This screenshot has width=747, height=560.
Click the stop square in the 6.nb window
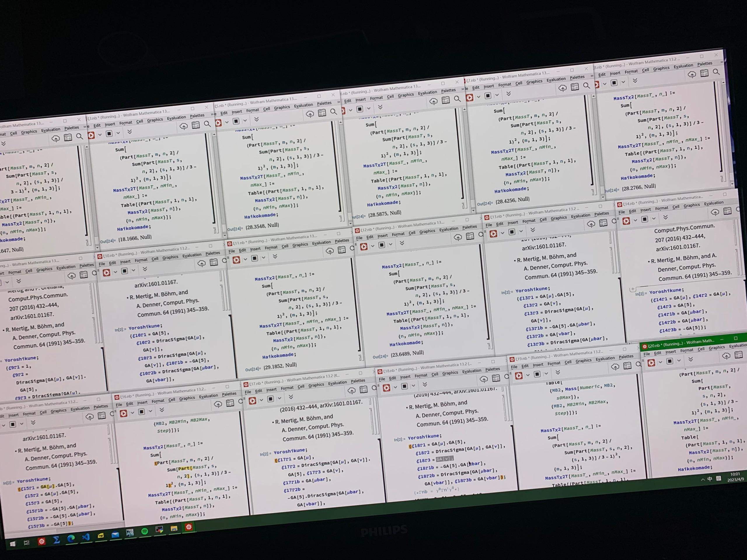point(360,109)
